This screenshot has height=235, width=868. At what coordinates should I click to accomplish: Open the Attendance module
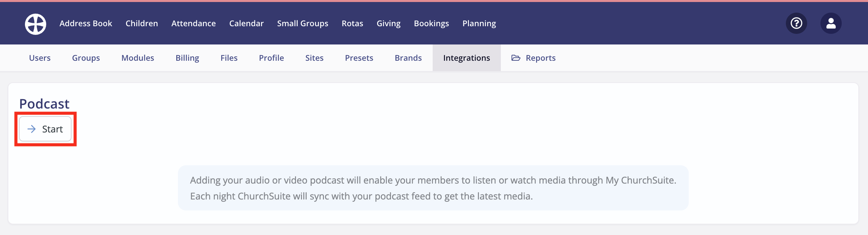[x=194, y=24]
